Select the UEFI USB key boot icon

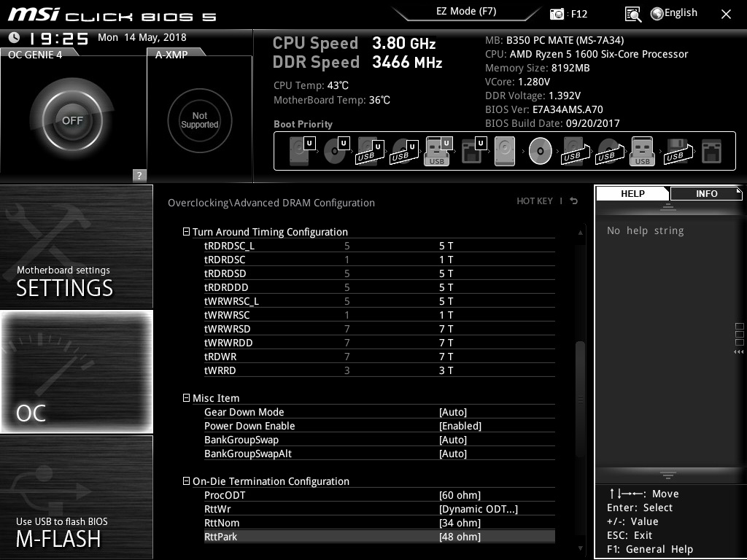point(438,151)
